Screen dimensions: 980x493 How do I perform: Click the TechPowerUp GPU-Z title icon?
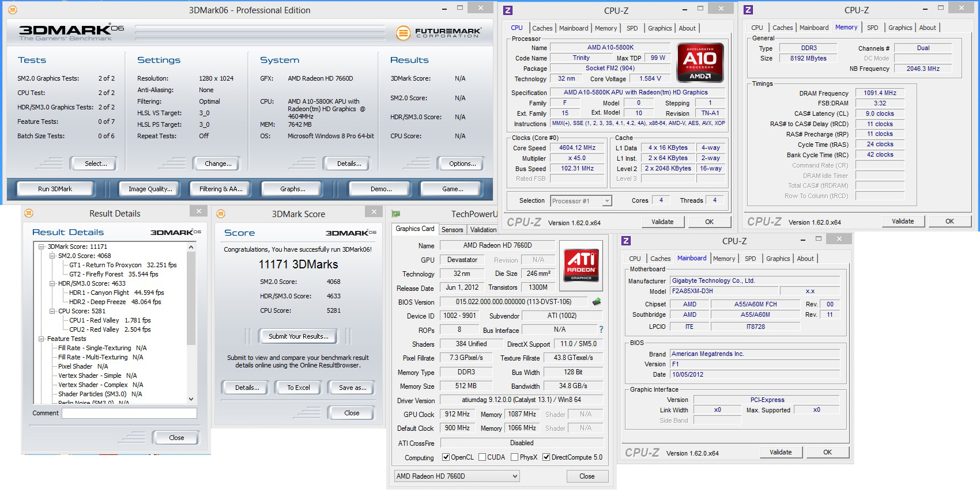point(396,214)
